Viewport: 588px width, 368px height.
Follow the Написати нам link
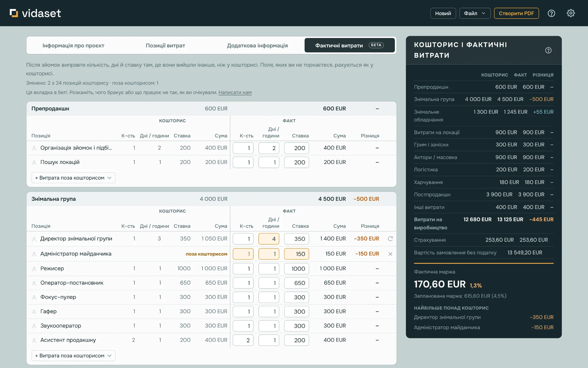[235, 92]
